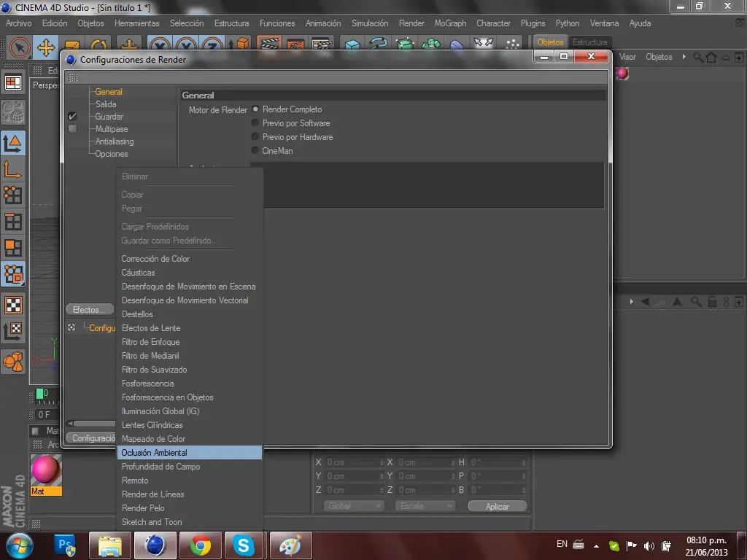747x560 pixels.
Task: Choose Oclusión Ambiental from effects menu
Action: coord(190,452)
